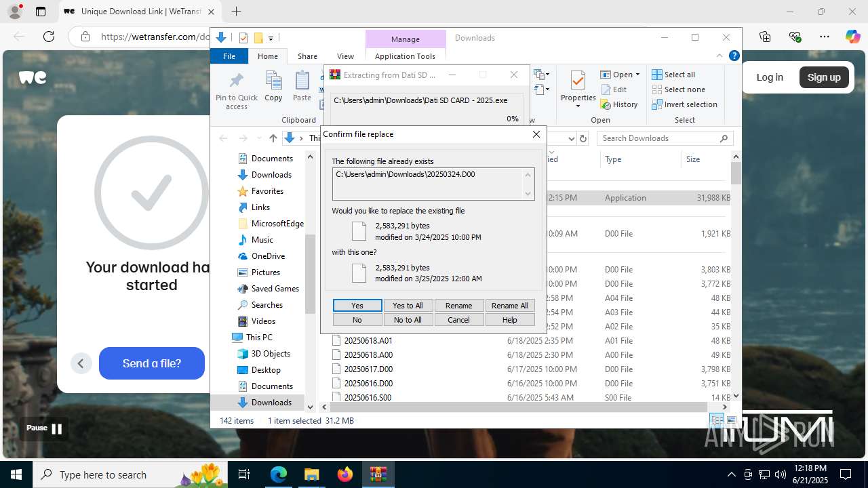Select This PC in navigation pane

point(259,338)
